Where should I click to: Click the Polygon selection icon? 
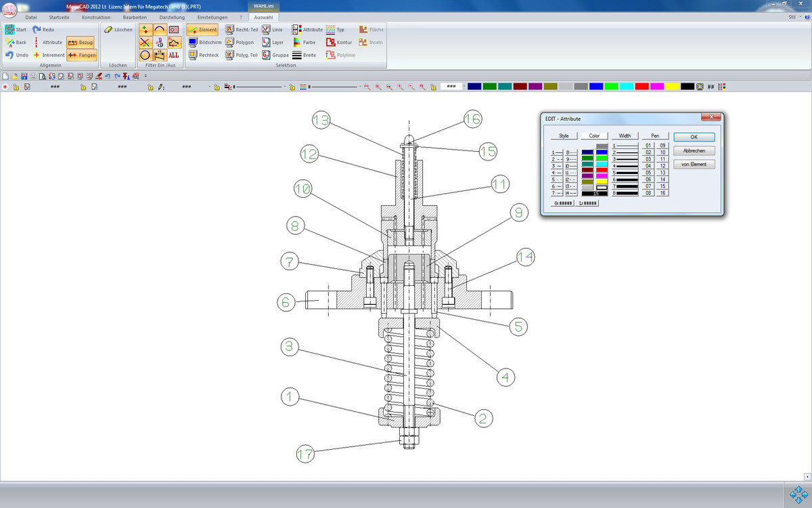(x=230, y=42)
